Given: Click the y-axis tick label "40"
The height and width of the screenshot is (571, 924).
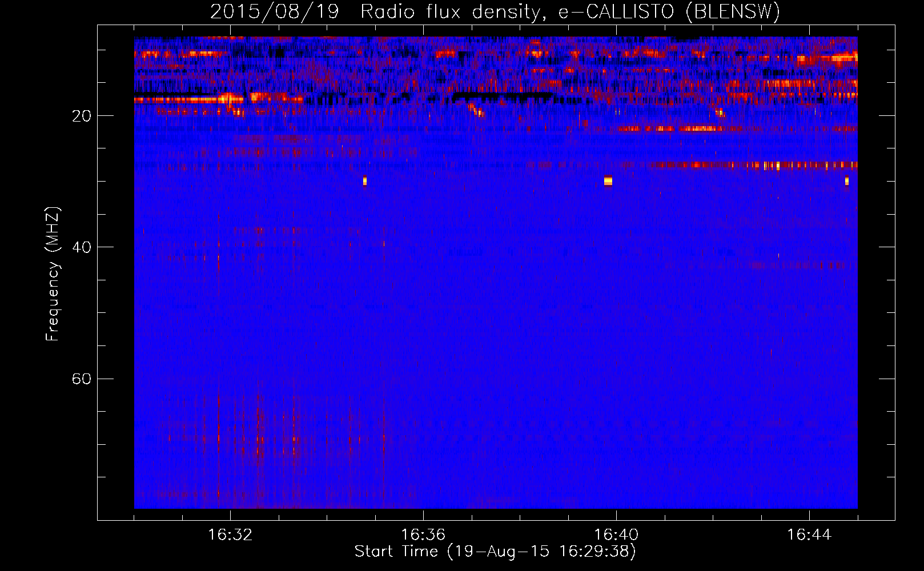Looking at the screenshot, I should coord(82,247).
